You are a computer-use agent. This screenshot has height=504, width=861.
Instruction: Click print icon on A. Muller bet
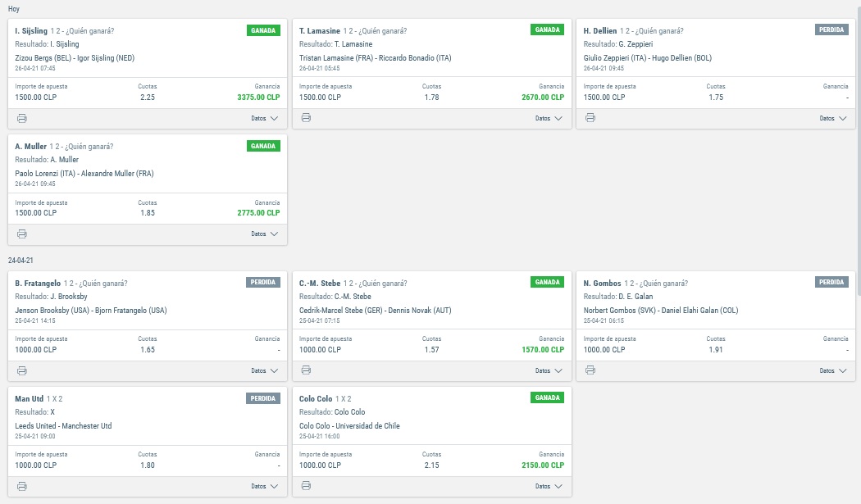point(22,234)
